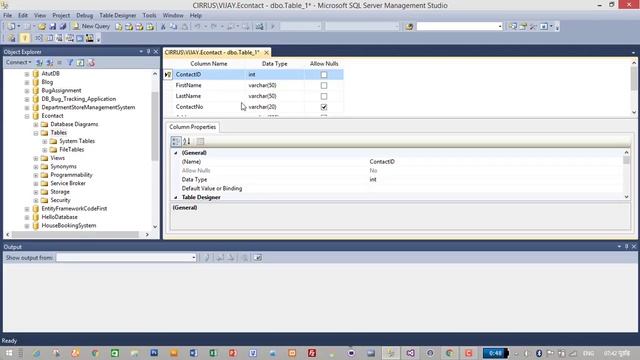Click the New Query toolbar button
Viewport: 640px width, 360px height.
[x=91, y=27]
